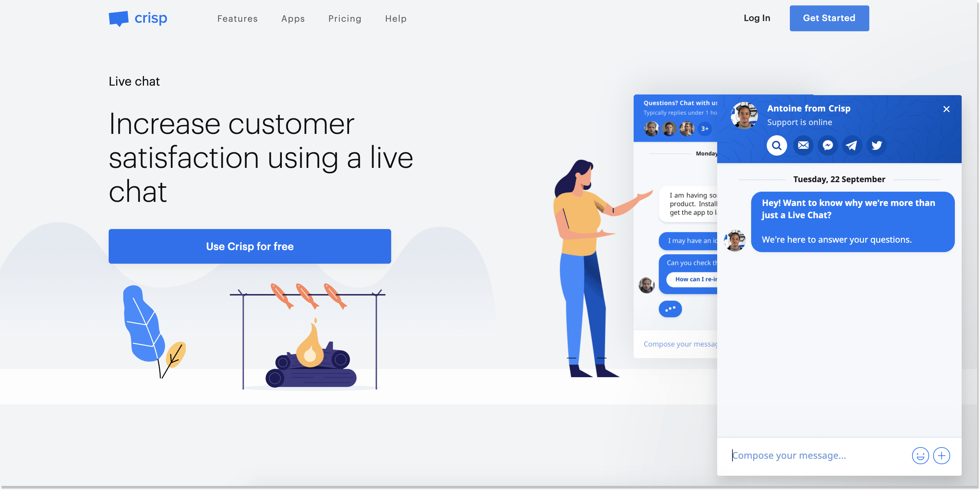Open the Pricing navigation menu item

(345, 18)
